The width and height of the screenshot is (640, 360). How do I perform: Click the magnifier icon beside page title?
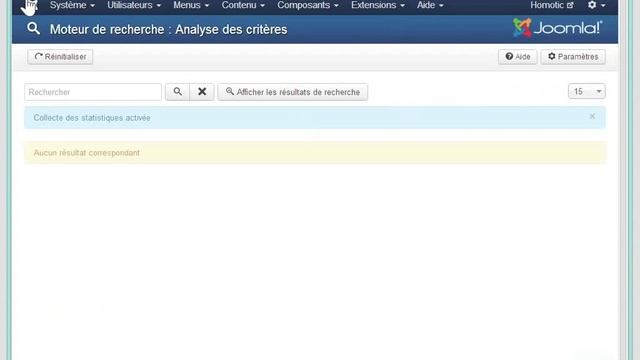[x=33, y=29]
